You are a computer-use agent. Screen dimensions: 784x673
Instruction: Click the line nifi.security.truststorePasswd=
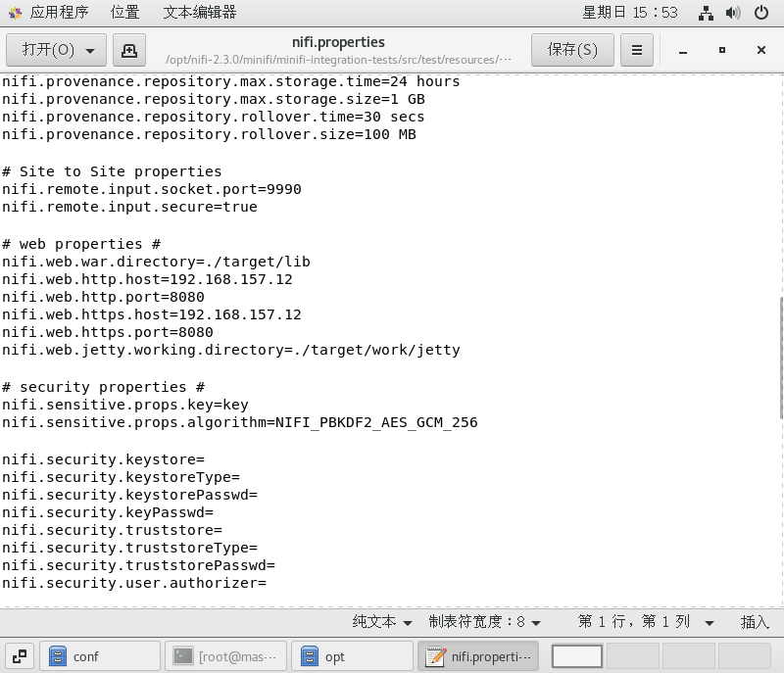[138, 565]
